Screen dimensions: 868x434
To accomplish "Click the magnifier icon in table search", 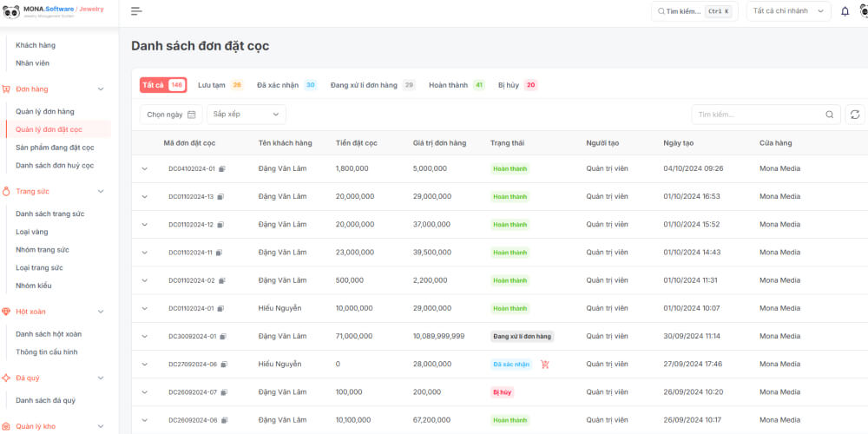I will (829, 115).
